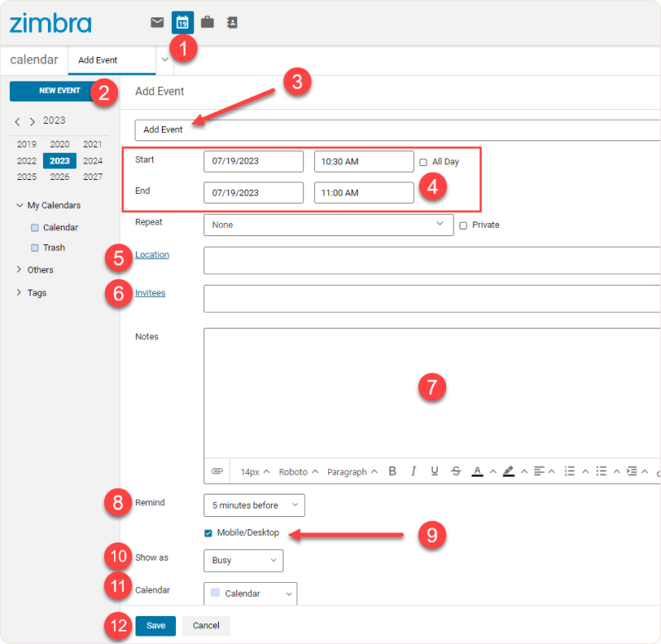The width and height of the screenshot is (661, 644).
Task: Toggle underline formatting in Notes toolbar
Action: pyautogui.click(x=435, y=471)
